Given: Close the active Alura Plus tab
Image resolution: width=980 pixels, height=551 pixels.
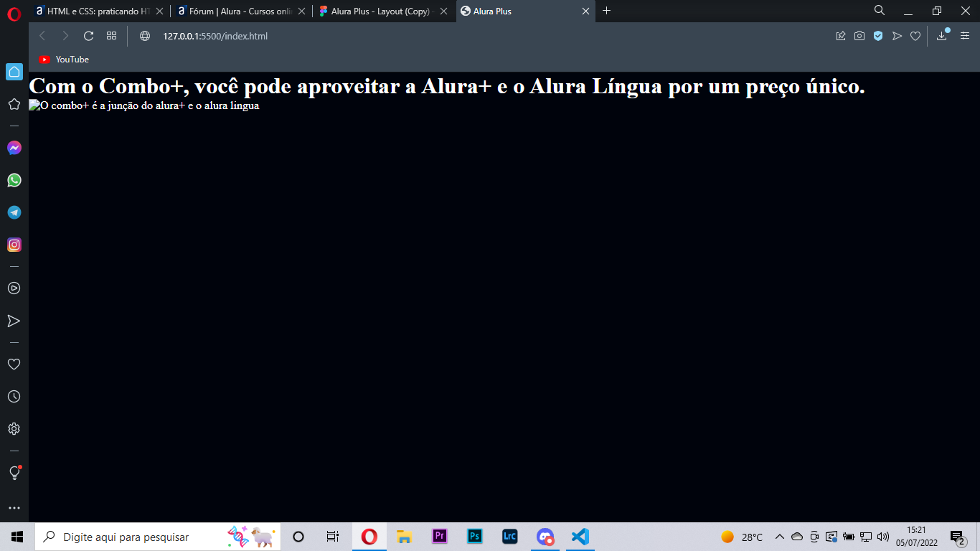Looking at the screenshot, I should (x=585, y=11).
